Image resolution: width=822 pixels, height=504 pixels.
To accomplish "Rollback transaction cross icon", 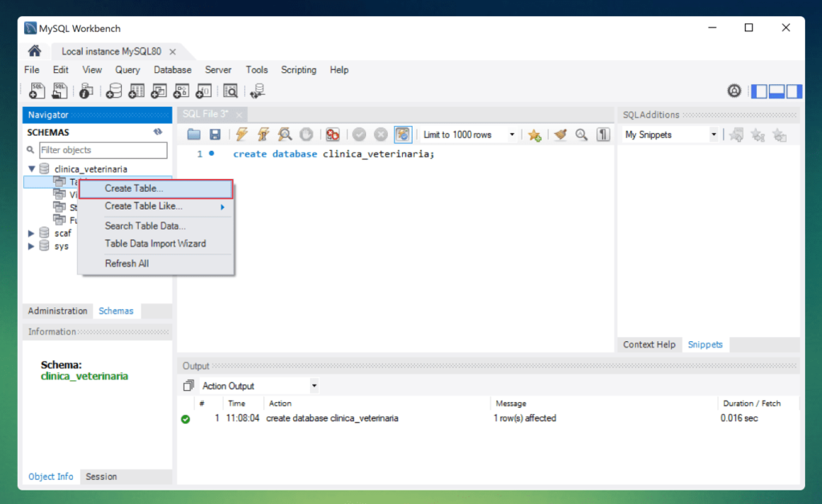I will tap(380, 135).
